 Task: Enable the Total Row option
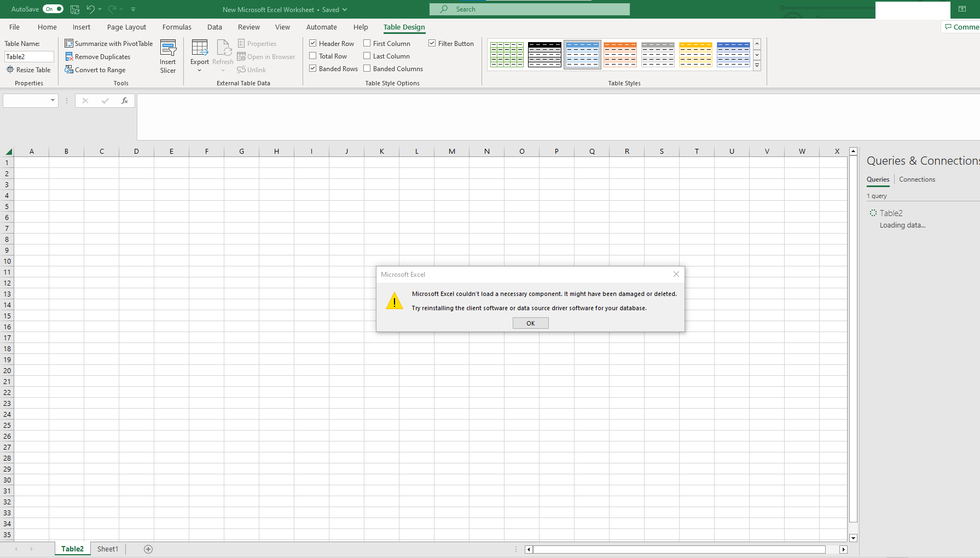pos(312,56)
